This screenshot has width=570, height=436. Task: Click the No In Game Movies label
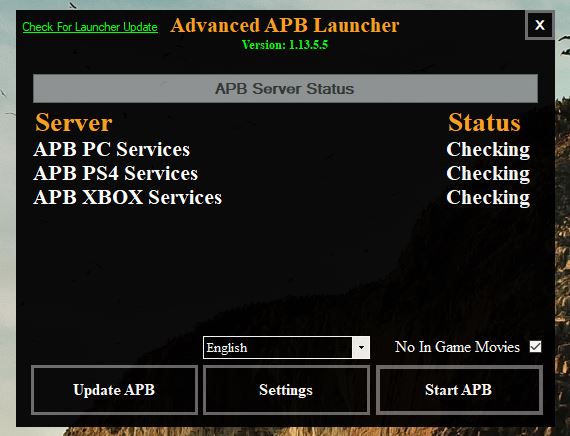coord(457,347)
